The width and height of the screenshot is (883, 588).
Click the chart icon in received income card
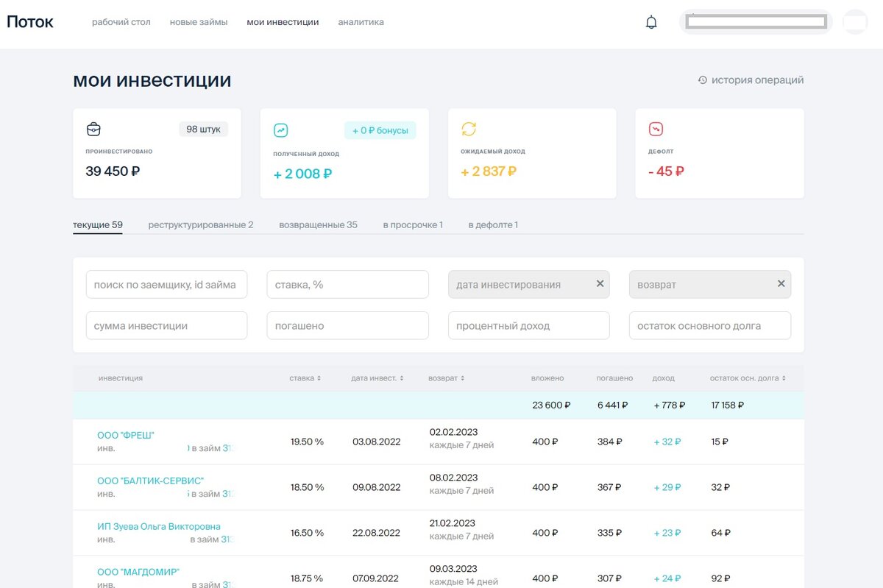point(281,130)
